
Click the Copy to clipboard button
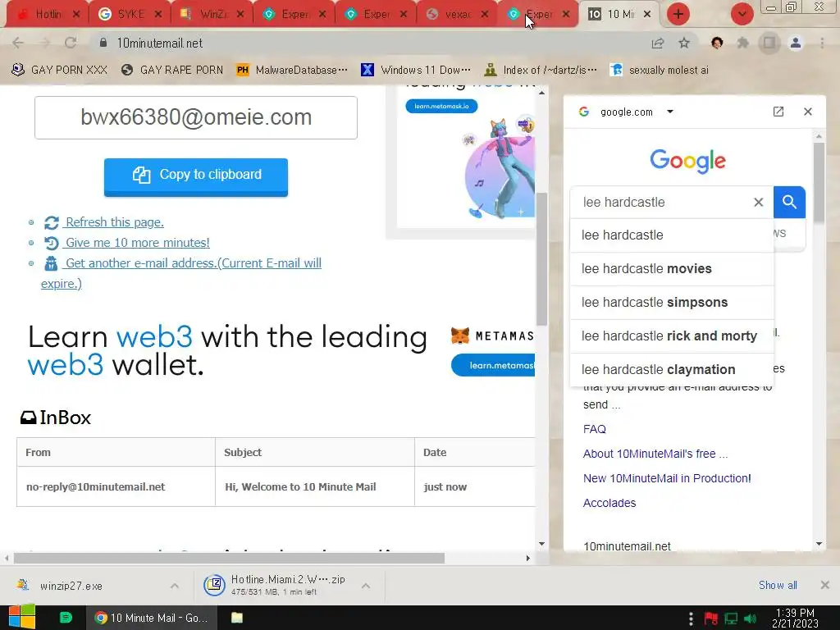pos(196,176)
